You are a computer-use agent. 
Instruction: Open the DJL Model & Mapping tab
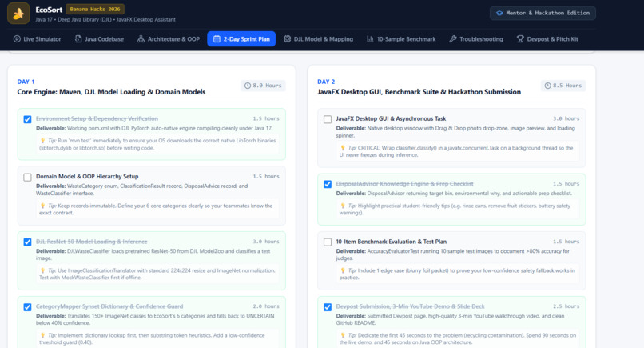pos(318,39)
